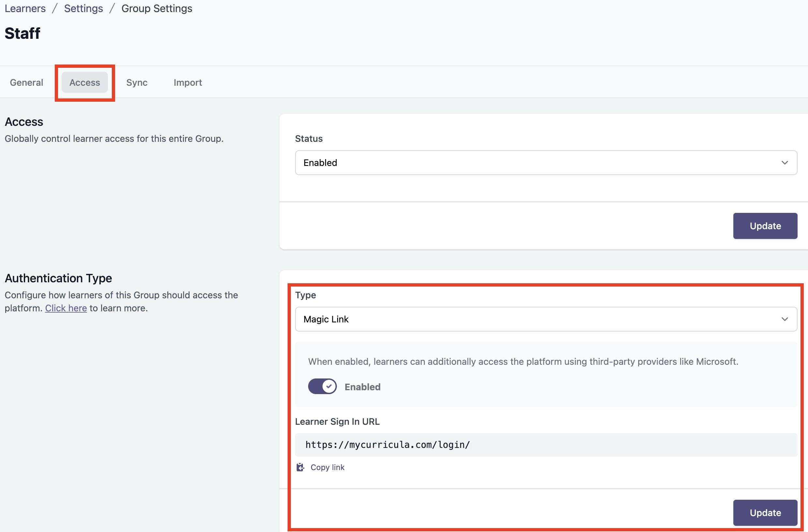
Task: Click the Status field label
Action: (x=308, y=139)
